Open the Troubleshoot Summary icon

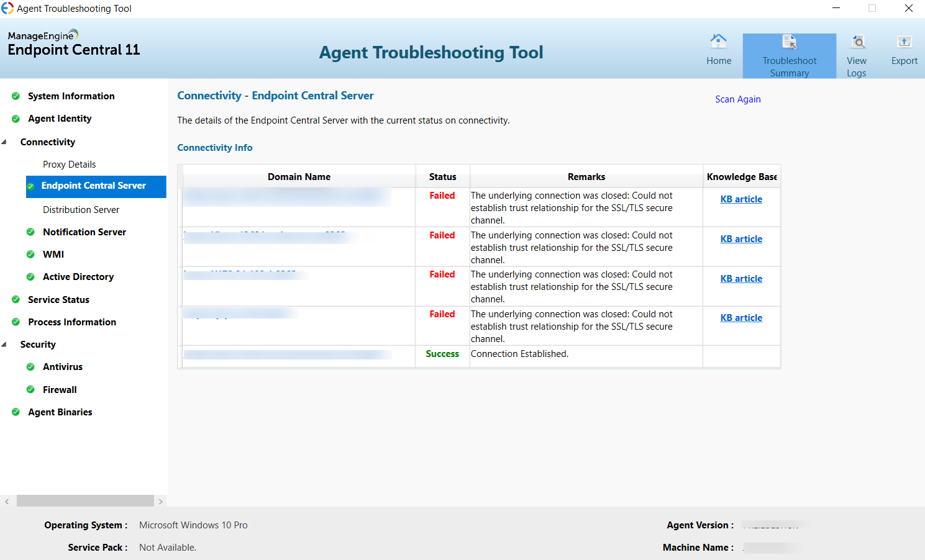coord(790,42)
